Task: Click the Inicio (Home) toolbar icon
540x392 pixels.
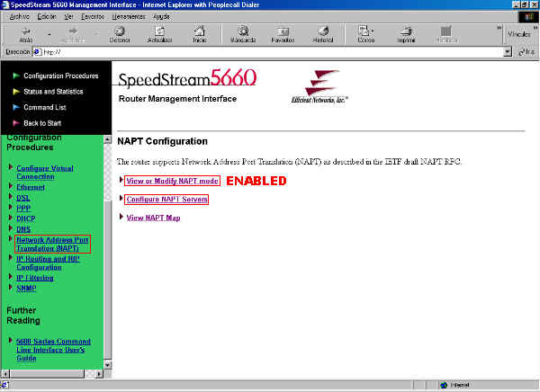Action: 199,34
